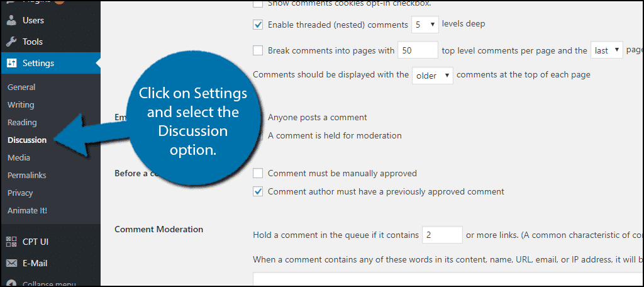
Task: Open the Privacy settings link
Action: [20, 193]
